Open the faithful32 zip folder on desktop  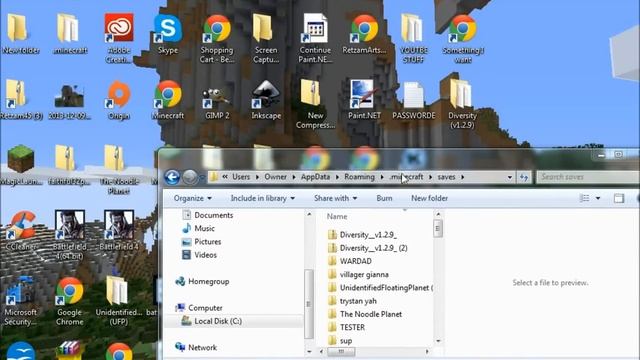tap(70, 165)
